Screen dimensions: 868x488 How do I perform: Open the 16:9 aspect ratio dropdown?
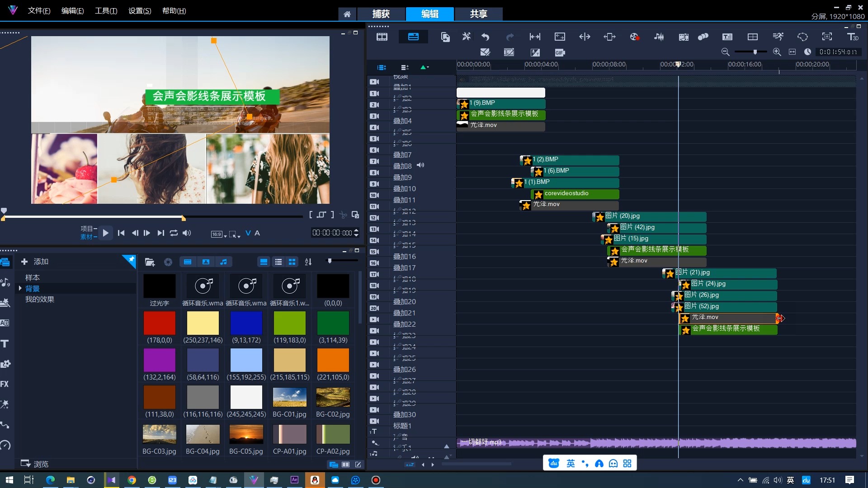[x=219, y=234]
